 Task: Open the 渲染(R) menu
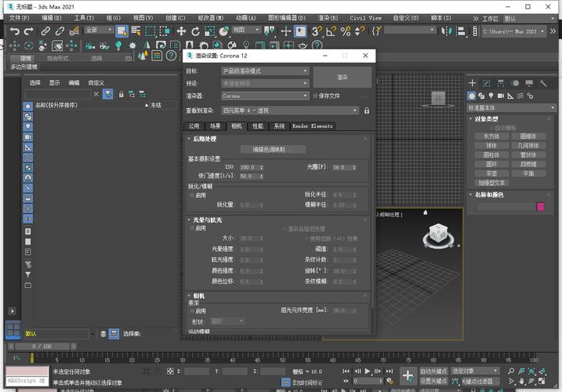[328, 18]
